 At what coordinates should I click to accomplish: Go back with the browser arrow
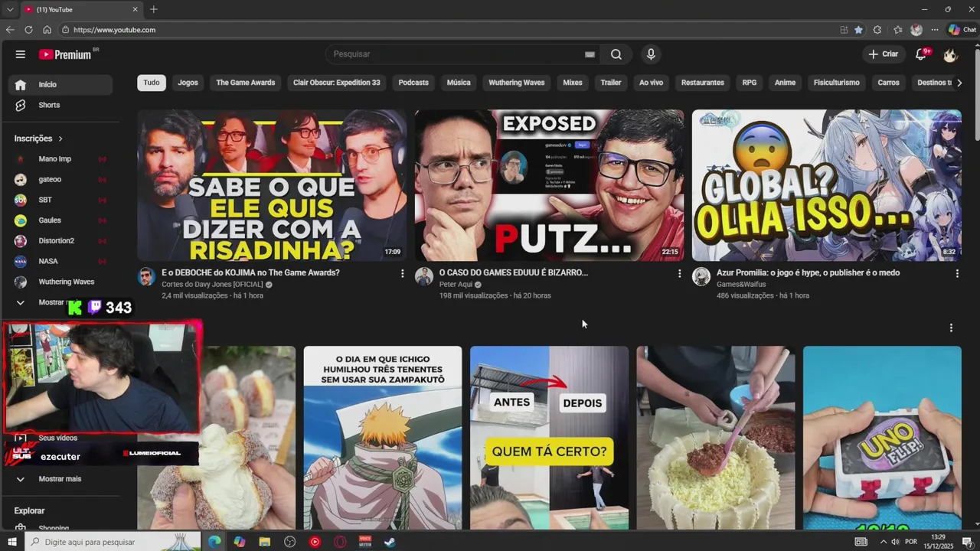[10, 30]
